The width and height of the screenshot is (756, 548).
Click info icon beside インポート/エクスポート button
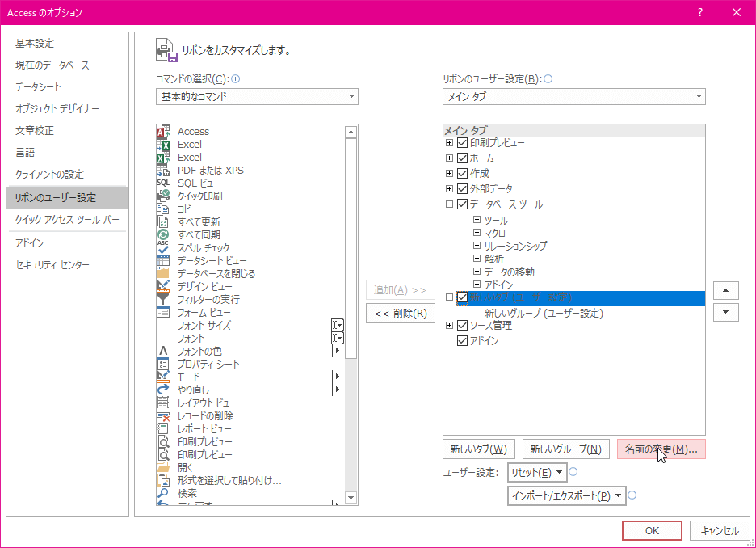coord(632,495)
